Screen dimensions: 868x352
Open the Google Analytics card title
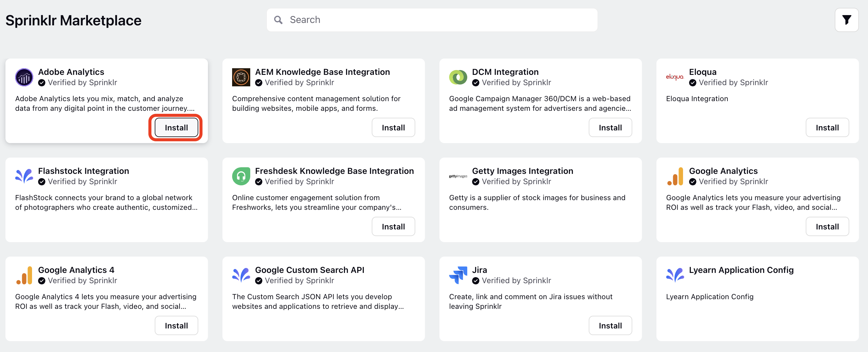click(723, 171)
